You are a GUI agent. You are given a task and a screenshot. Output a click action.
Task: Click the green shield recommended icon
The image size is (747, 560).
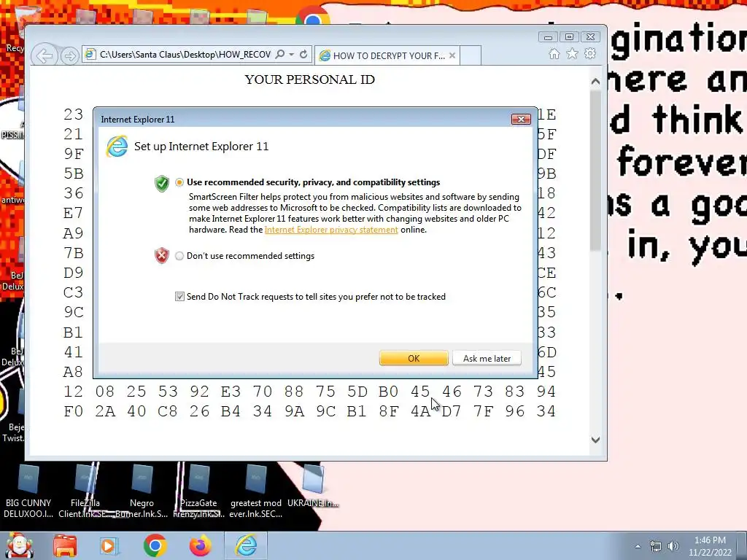pyautogui.click(x=162, y=183)
